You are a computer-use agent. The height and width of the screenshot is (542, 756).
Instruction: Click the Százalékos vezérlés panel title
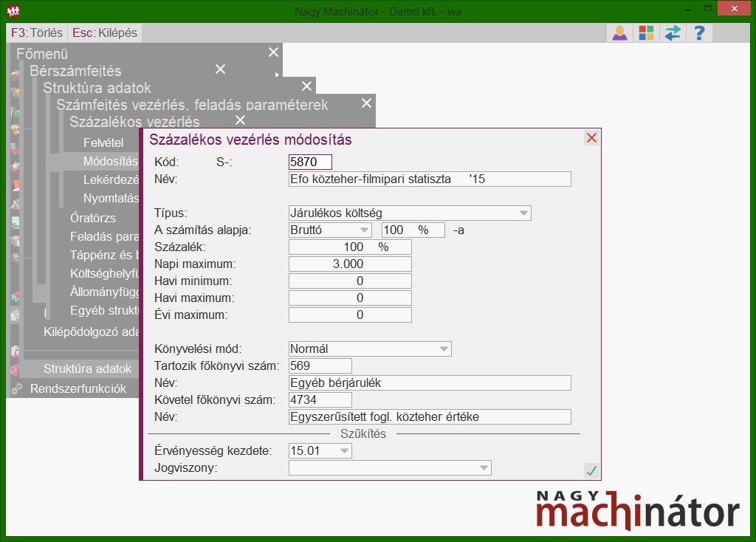pos(134,122)
